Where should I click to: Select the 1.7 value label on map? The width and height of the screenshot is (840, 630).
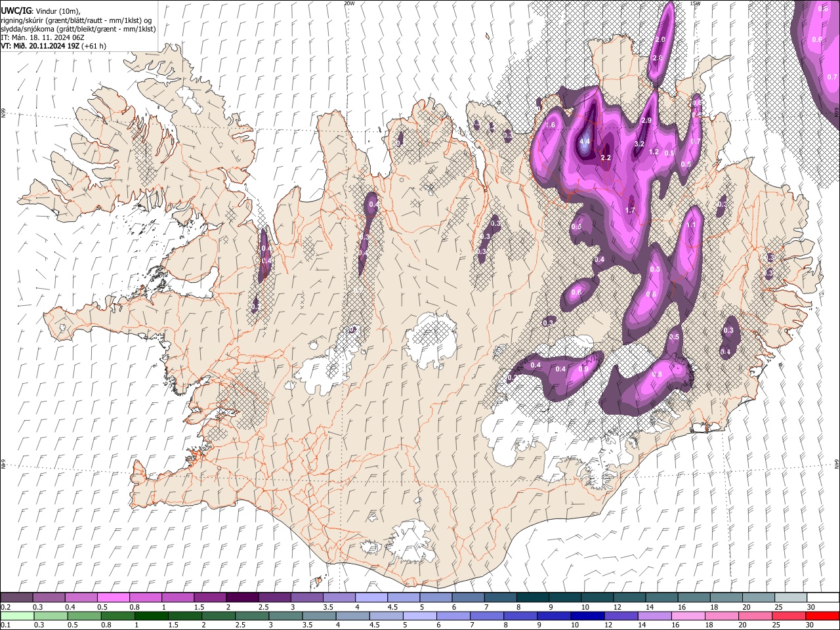pos(631,210)
